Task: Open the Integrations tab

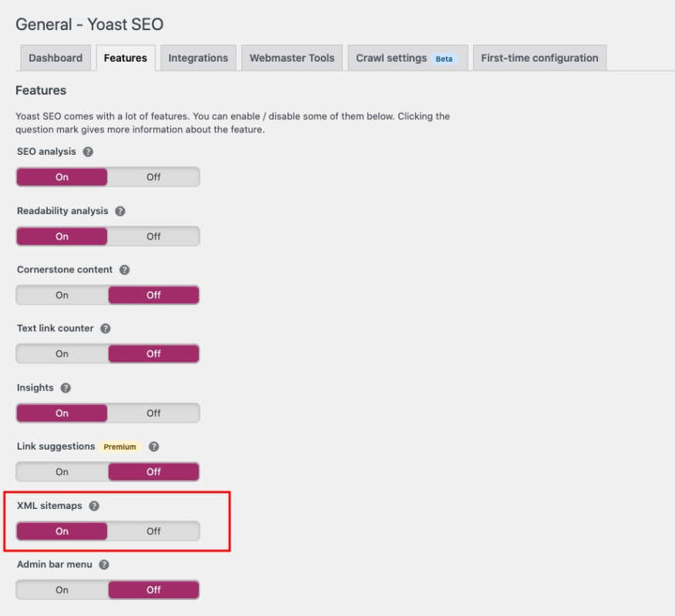Action: [x=198, y=59]
